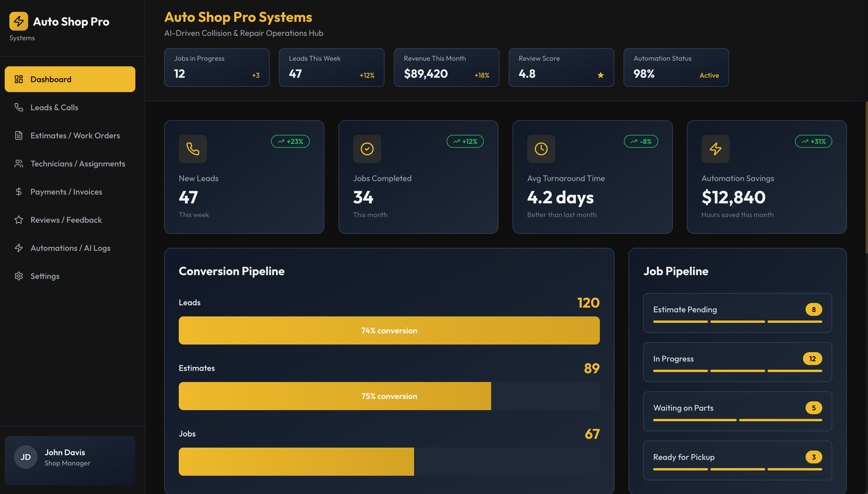Viewport: 868px width, 494px height.
Task: Click the phone icon beside Leads & Calls
Action: point(19,107)
